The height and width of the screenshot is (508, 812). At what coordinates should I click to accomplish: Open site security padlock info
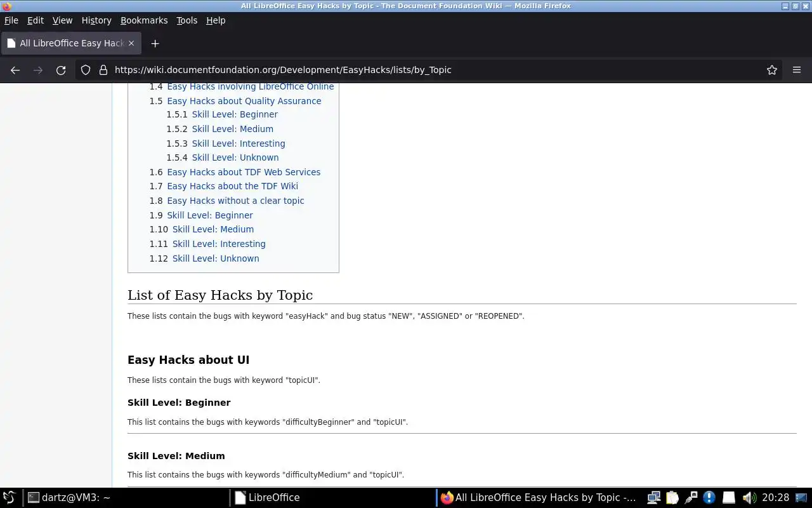[x=103, y=70]
